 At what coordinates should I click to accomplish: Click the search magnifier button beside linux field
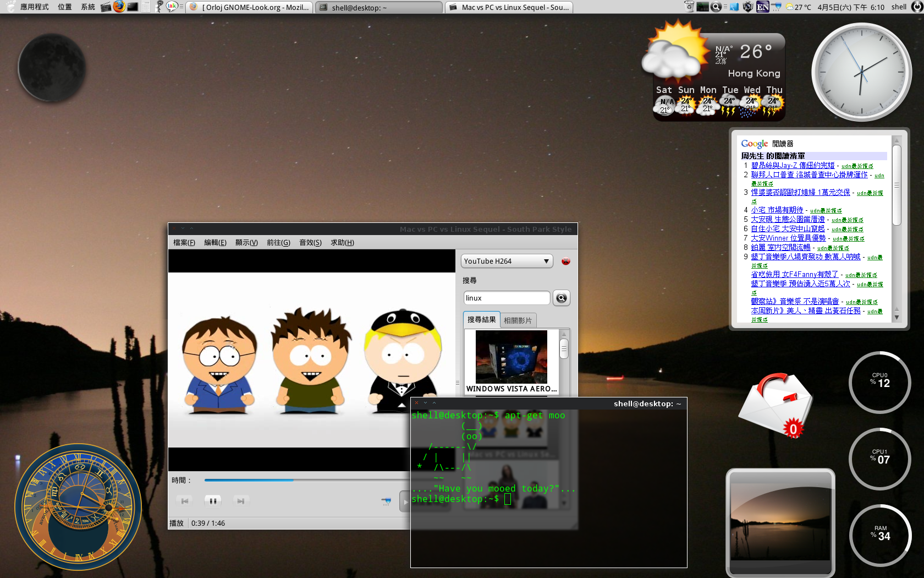[x=561, y=298]
